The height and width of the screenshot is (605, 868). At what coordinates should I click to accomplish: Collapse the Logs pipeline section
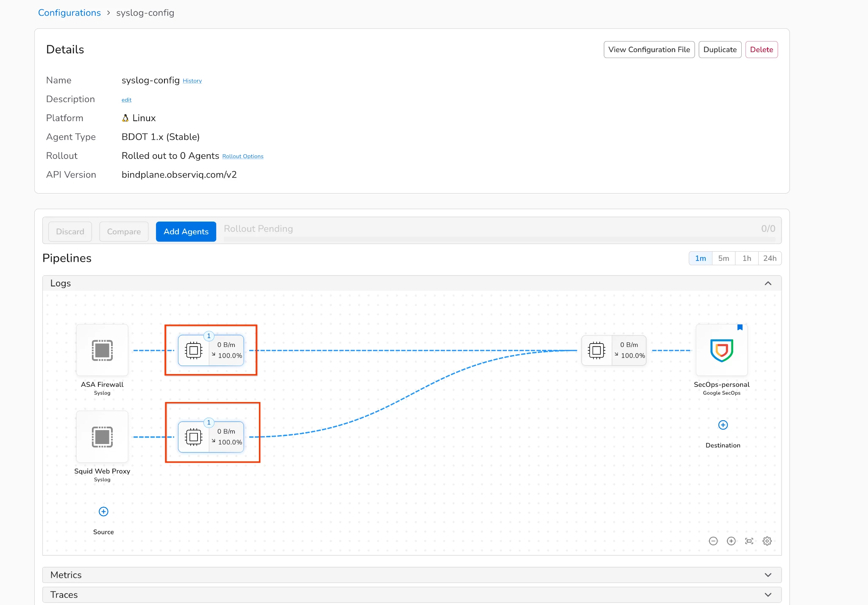point(768,283)
